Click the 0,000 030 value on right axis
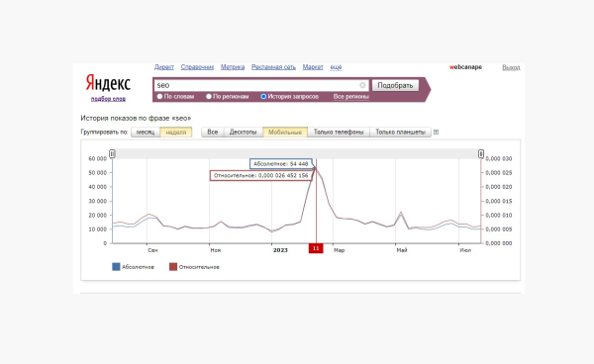Viewport: 594px width, 364px height. tap(499, 158)
